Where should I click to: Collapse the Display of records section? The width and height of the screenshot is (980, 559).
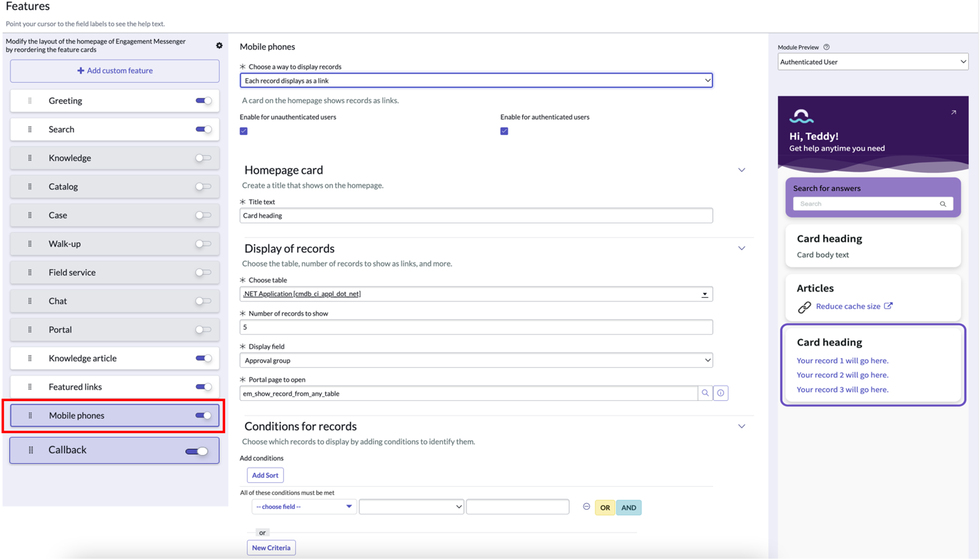[742, 248]
